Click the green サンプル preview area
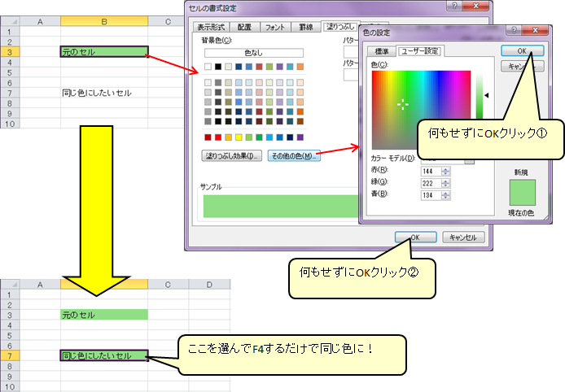Viewport: 565px width, 392px height. (x=281, y=207)
